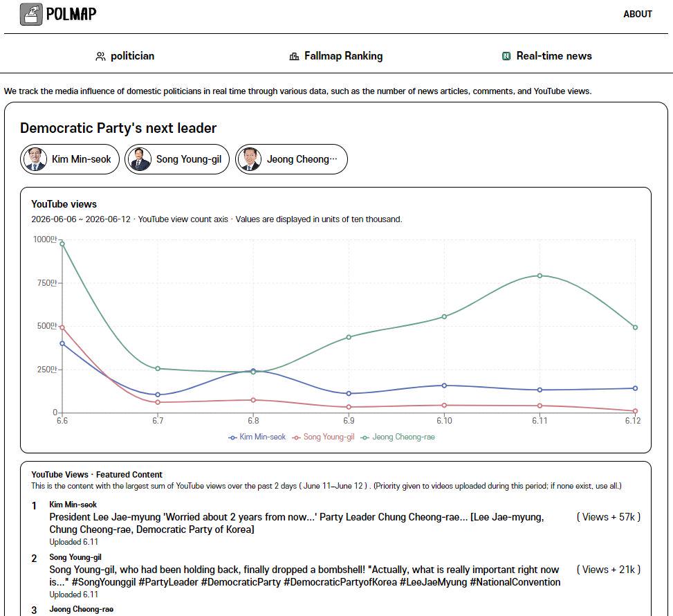This screenshot has width=673, height=616.
Task: Click the 6.8 x-axis date label
Action: click(253, 421)
